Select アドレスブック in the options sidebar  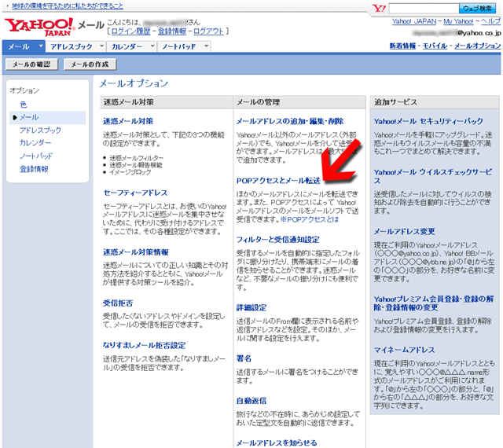click(x=40, y=130)
